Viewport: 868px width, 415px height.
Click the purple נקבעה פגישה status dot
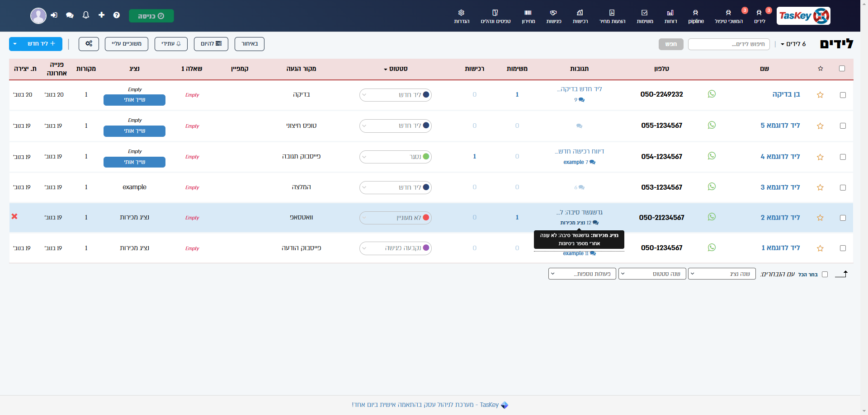[426, 248]
